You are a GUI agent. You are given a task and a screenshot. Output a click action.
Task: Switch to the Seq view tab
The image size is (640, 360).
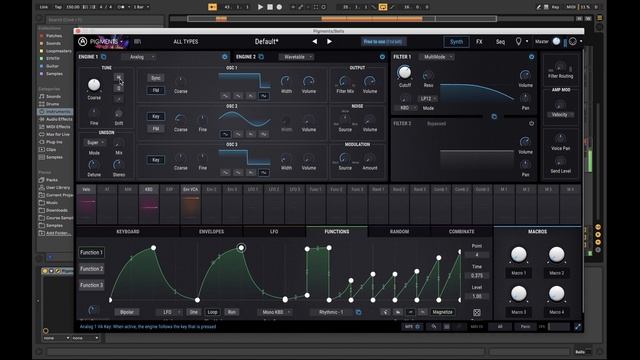pyautogui.click(x=500, y=42)
